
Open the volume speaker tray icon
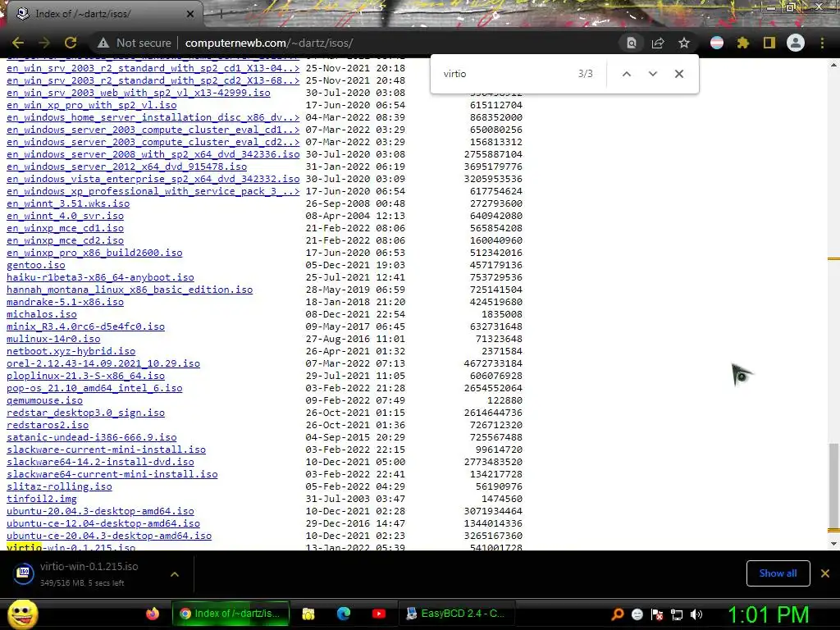click(x=696, y=614)
